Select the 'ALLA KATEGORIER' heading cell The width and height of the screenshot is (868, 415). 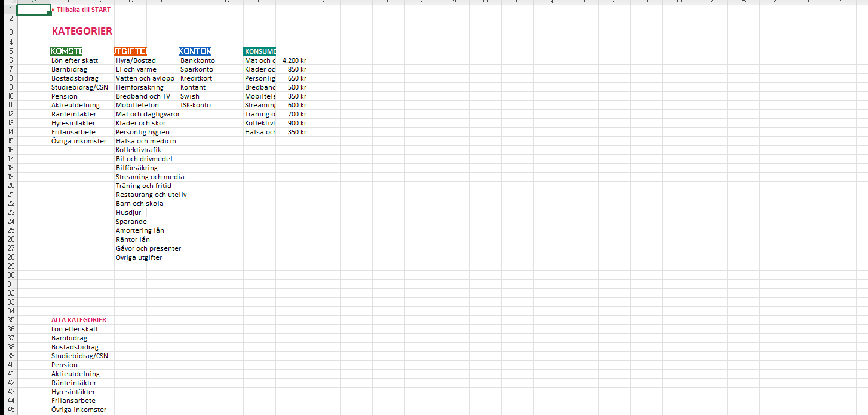(79, 320)
